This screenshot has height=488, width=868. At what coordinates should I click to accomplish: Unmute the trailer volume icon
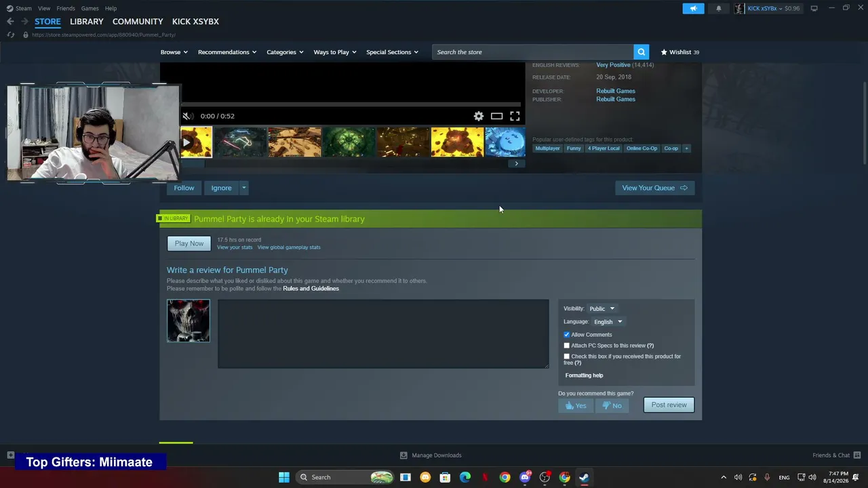[188, 116]
